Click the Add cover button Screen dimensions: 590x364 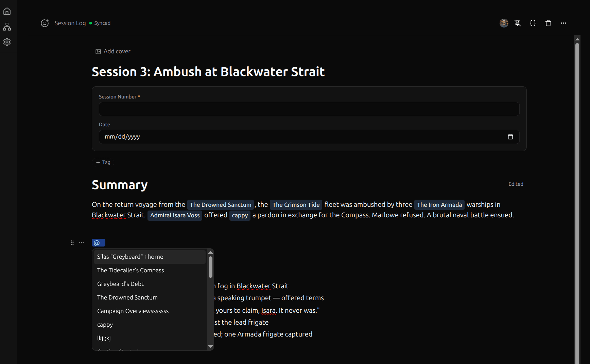pos(113,51)
